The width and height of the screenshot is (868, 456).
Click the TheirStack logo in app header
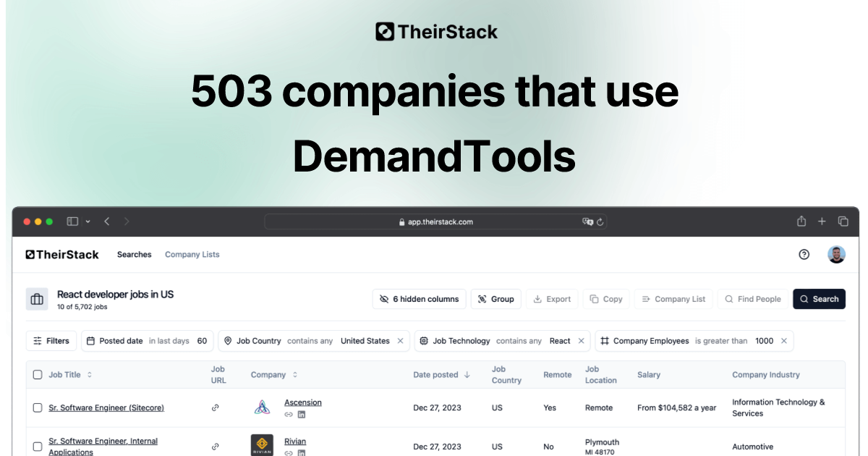coord(62,254)
